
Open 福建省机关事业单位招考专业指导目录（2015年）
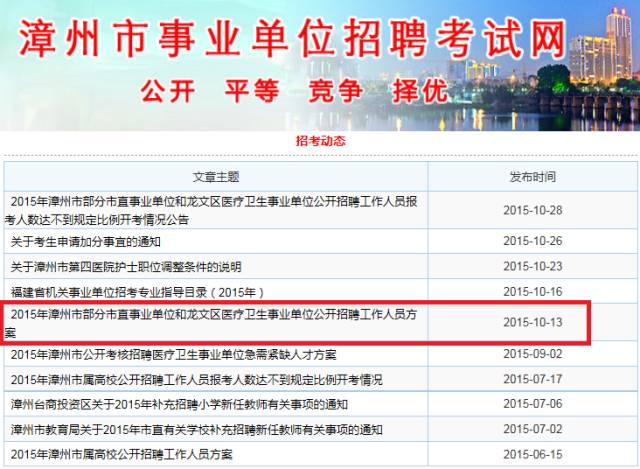pyautogui.click(x=138, y=292)
